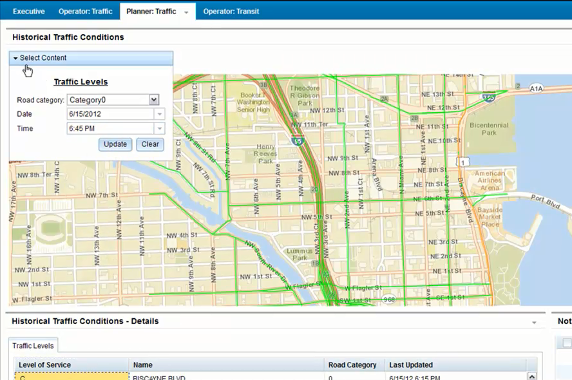Switch to the Operator: Traffic tab
This screenshot has width=572, height=380.
click(x=85, y=11)
